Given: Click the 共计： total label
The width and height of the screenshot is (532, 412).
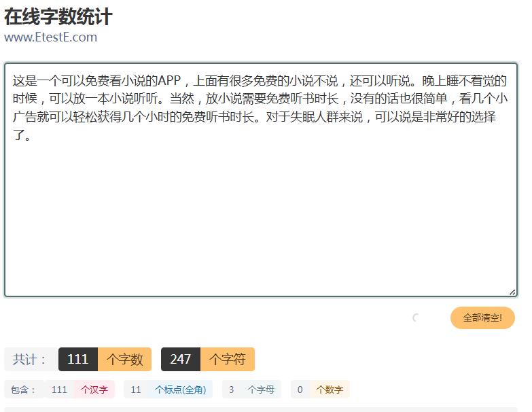Looking at the screenshot, I should pyautogui.click(x=29, y=359).
